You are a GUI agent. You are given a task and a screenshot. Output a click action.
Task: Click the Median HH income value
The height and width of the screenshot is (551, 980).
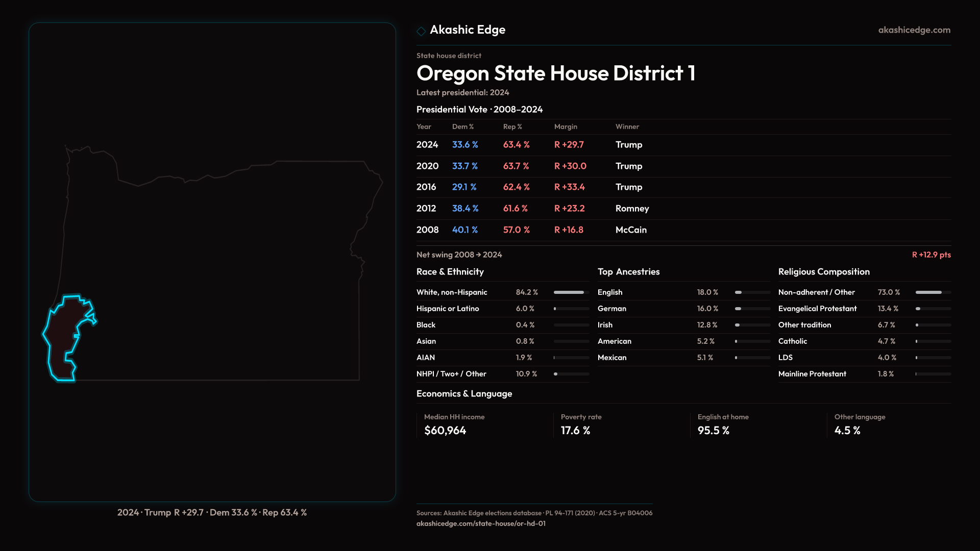pos(445,431)
